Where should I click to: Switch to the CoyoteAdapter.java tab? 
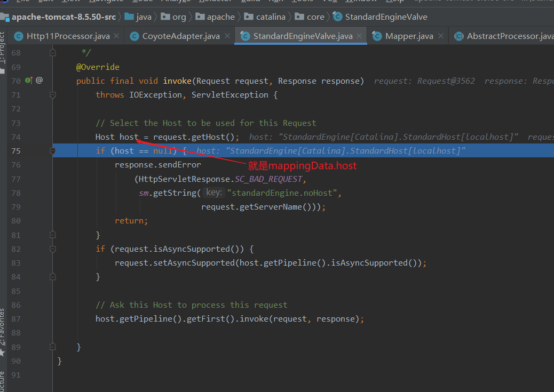pos(180,36)
